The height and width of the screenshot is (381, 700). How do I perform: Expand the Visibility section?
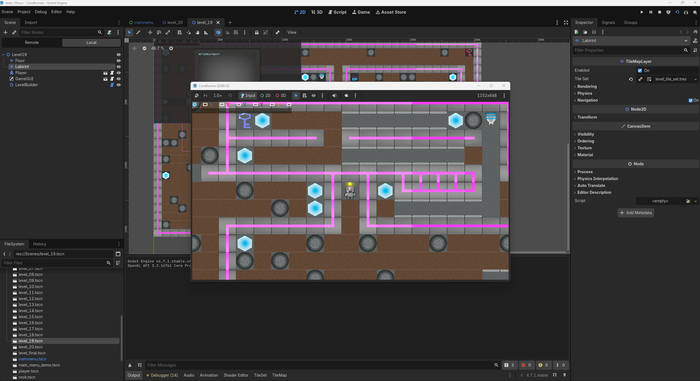click(x=585, y=134)
